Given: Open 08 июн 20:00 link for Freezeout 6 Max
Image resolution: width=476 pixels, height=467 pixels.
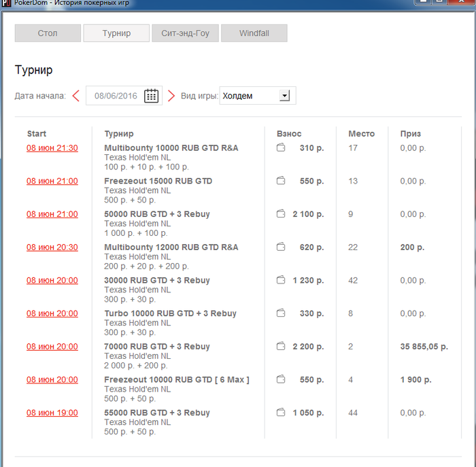Looking at the screenshot, I should [x=52, y=379].
